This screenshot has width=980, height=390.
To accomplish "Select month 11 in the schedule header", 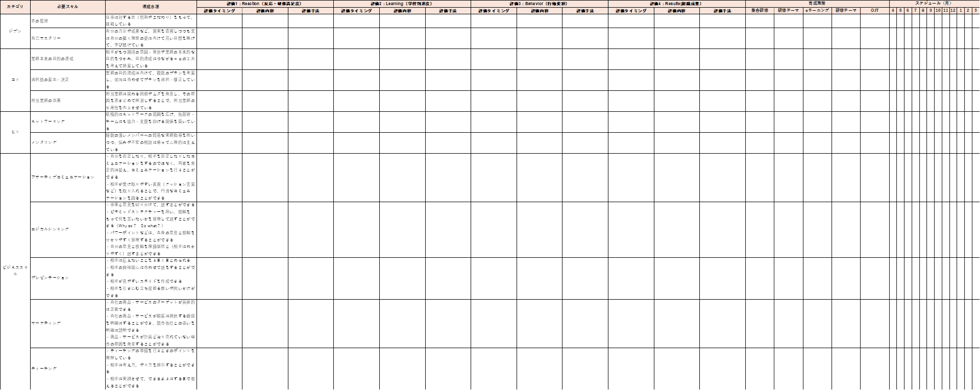I will [945, 11].
